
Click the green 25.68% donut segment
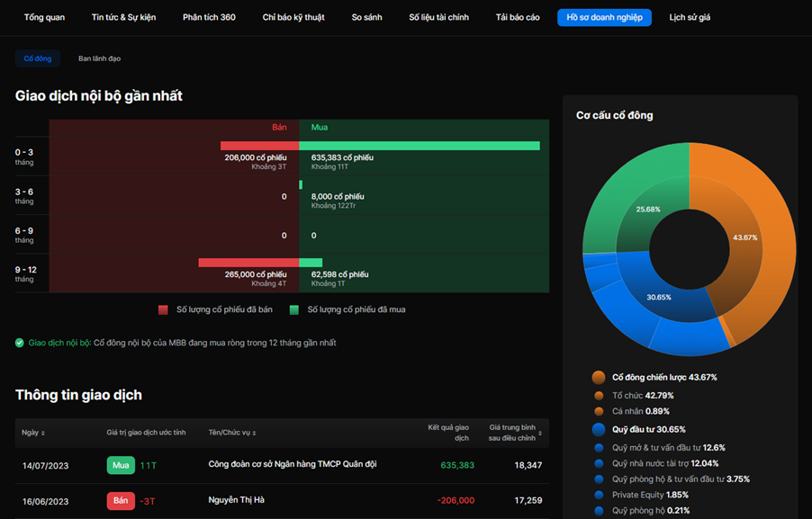pos(648,209)
